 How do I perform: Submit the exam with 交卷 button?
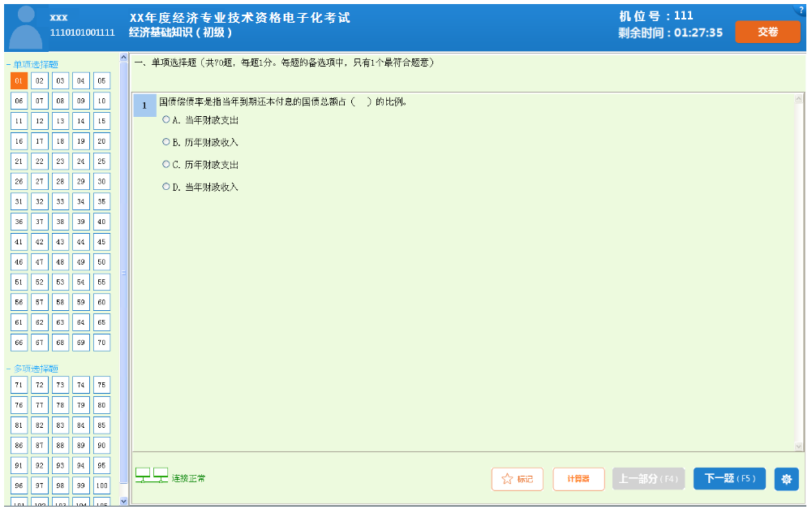point(767,32)
